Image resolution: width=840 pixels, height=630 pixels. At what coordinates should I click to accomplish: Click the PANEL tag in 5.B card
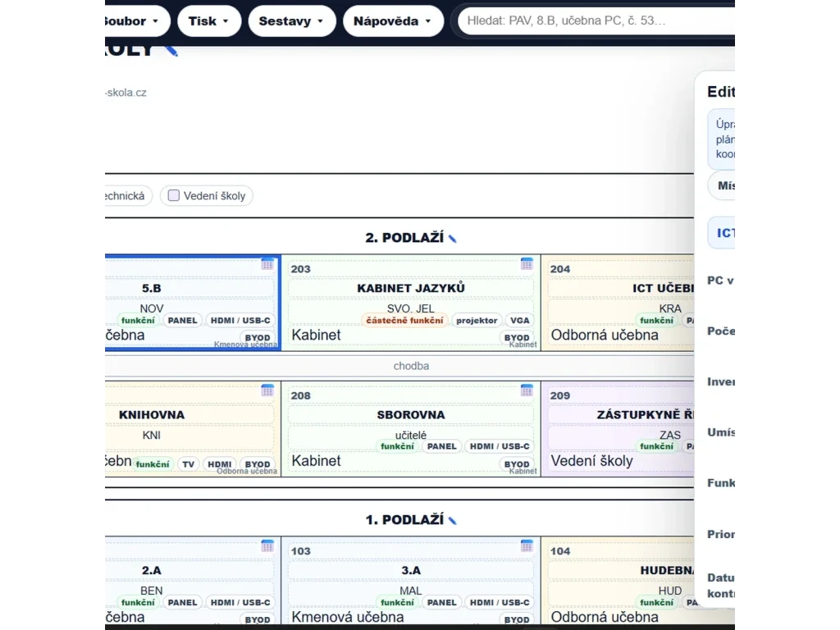(x=182, y=321)
